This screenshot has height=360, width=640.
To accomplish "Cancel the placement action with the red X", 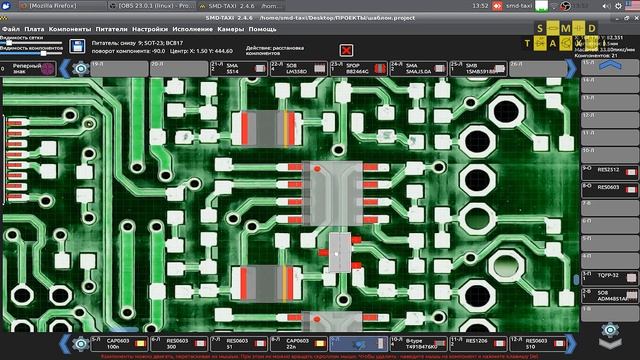I will (x=346, y=50).
